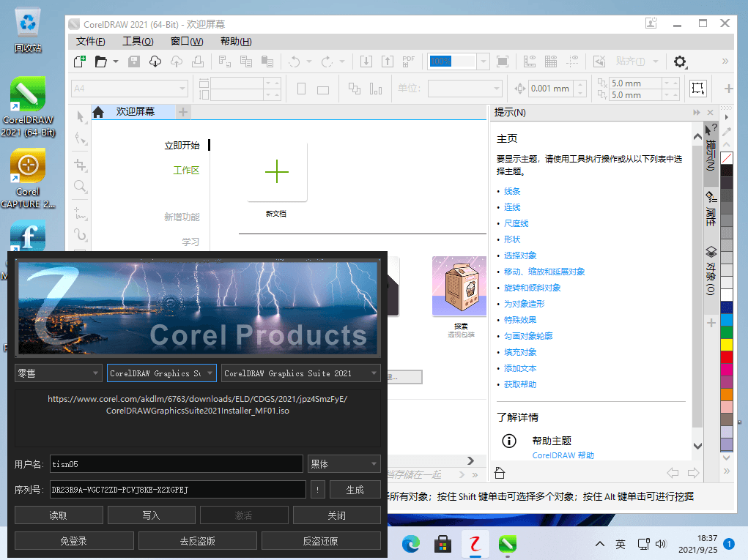This screenshot has height=560, width=748.
Task: Click the Import icon
Action: (x=366, y=61)
